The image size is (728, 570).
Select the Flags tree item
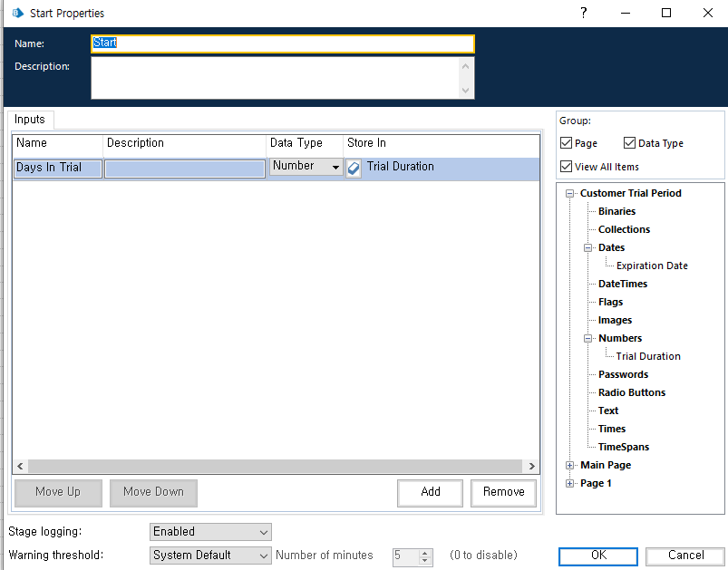point(610,302)
